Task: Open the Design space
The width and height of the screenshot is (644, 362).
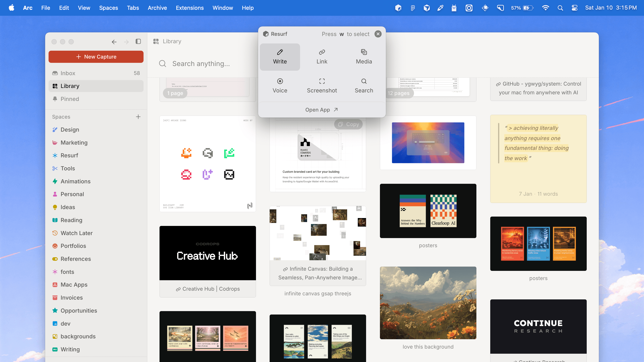Action: click(70, 129)
